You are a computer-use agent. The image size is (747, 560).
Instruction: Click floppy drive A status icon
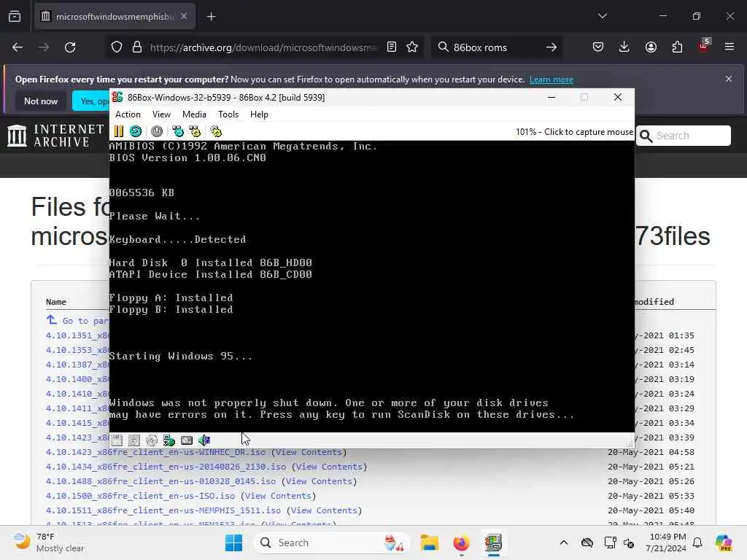coord(117,440)
